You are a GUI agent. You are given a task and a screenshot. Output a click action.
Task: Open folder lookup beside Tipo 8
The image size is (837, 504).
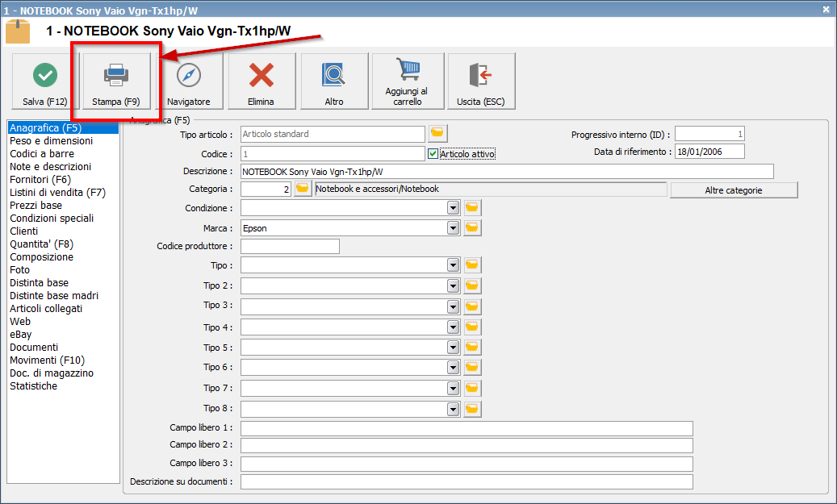coord(472,409)
